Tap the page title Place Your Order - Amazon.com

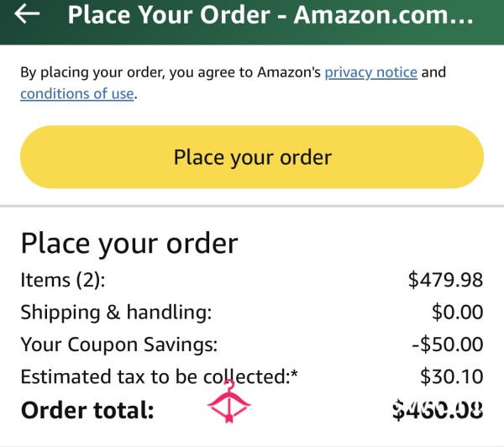pyautogui.click(x=270, y=15)
